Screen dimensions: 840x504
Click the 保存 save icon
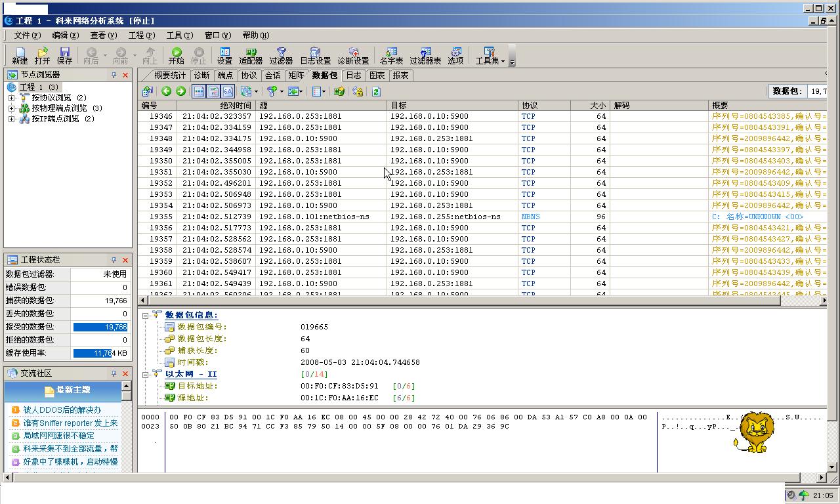[64, 55]
